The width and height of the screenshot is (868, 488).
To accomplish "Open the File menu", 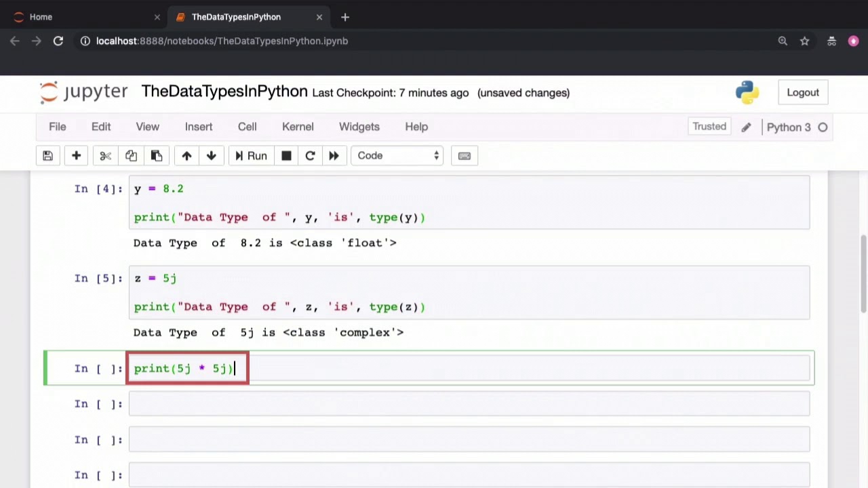I will point(58,127).
